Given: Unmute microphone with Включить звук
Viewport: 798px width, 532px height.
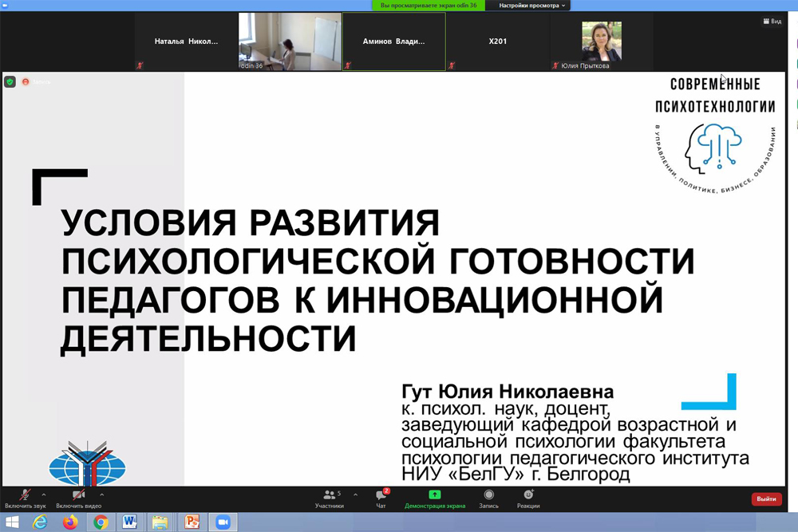Looking at the screenshot, I should pyautogui.click(x=25, y=498).
